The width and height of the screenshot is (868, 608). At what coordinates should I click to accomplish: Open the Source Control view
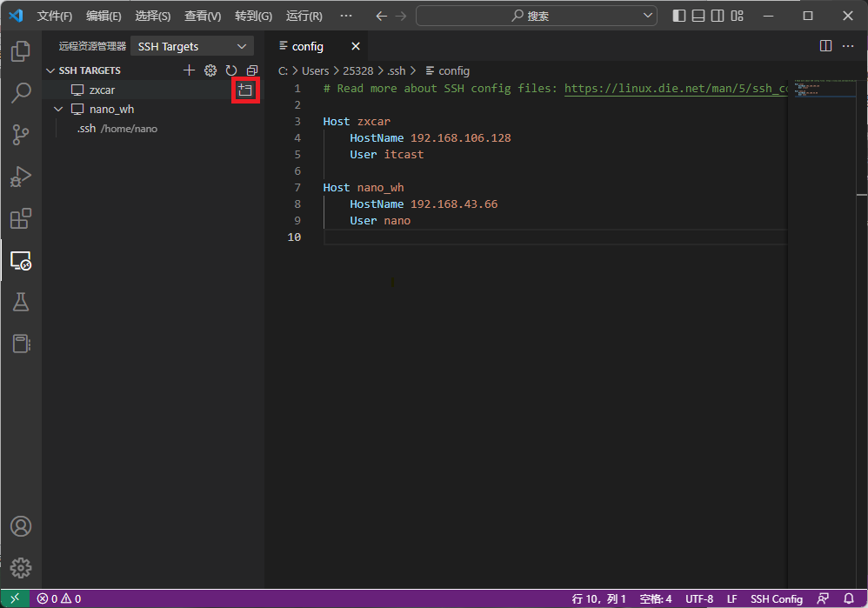tap(21, 134)
